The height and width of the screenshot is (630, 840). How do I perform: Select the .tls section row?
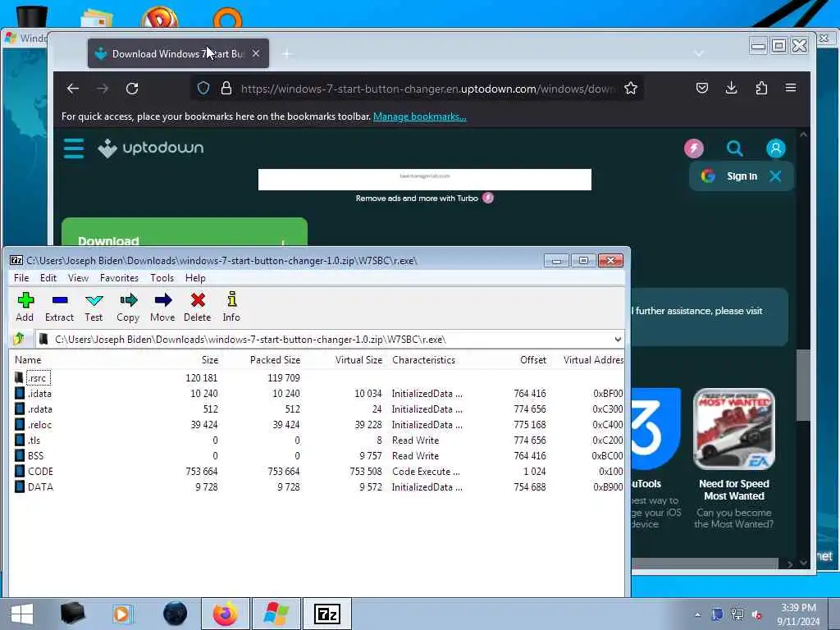[x=318, y=441]
